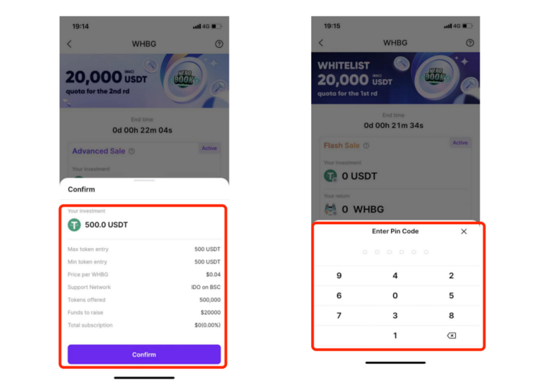Open help icon on left WHBG header
This screenshot has height=392, width=535.
(219, 44)
